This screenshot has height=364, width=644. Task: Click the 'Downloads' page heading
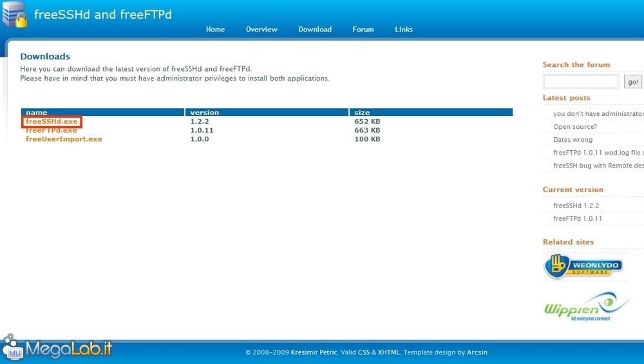click(x=45, y=56)
